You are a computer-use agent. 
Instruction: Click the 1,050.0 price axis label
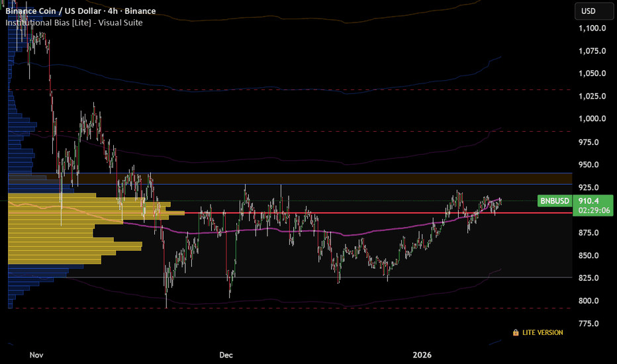click(x=592, y=73)
